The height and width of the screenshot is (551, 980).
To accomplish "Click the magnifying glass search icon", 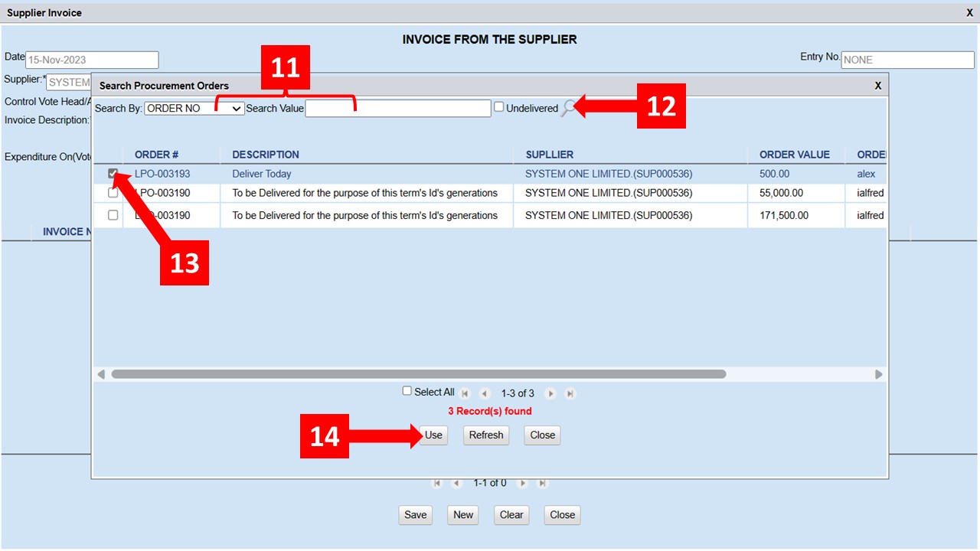I will (x=567, y=109).
